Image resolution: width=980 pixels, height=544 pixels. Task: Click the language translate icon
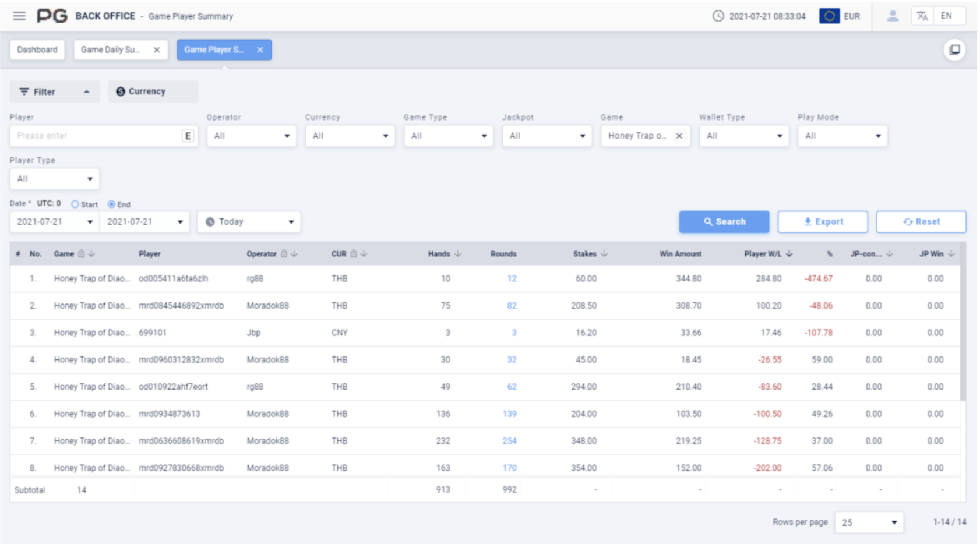(922, 16)
